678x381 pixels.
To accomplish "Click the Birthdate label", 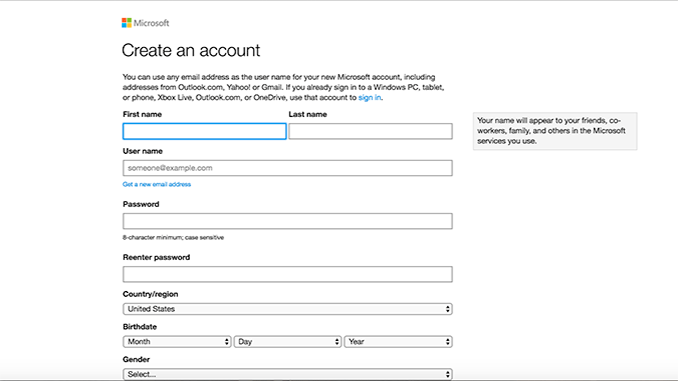I will 140,327.
